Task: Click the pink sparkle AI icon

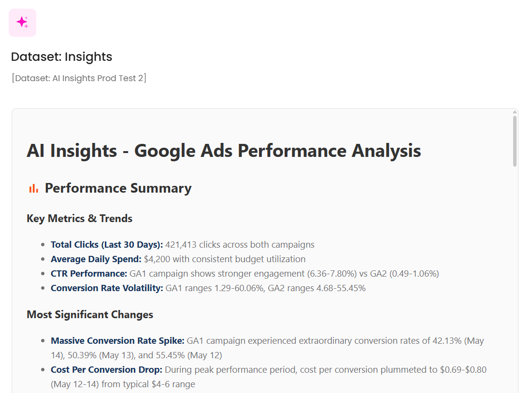Action: point(22,22)
